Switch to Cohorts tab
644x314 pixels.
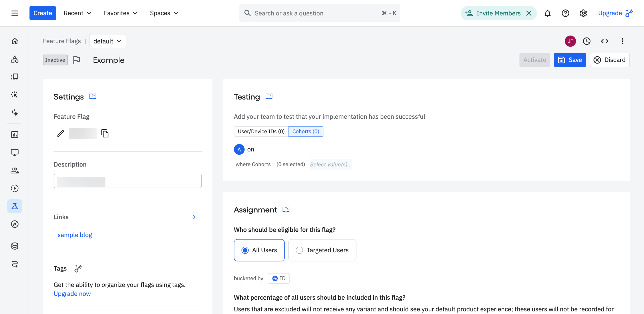pos(306,131)
